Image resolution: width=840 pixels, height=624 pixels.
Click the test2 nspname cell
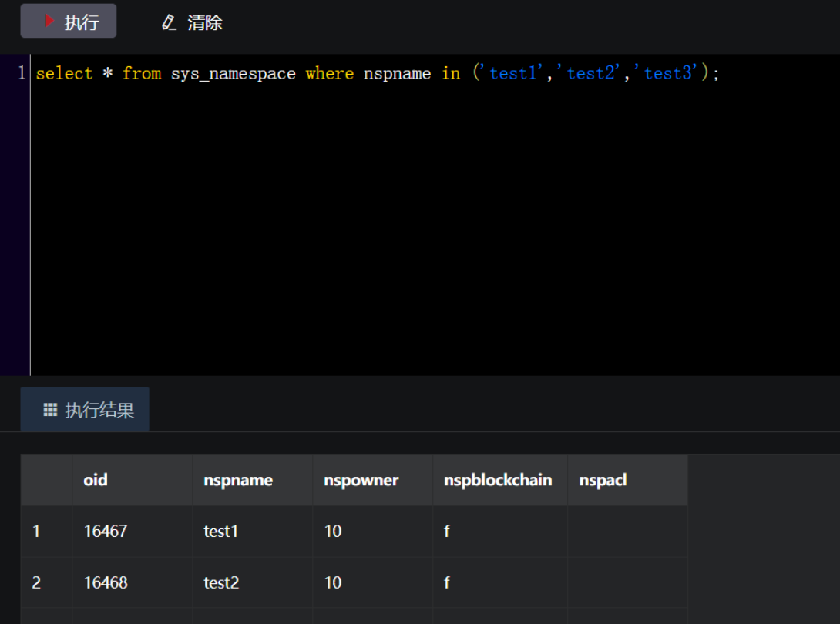pos(221,582)
